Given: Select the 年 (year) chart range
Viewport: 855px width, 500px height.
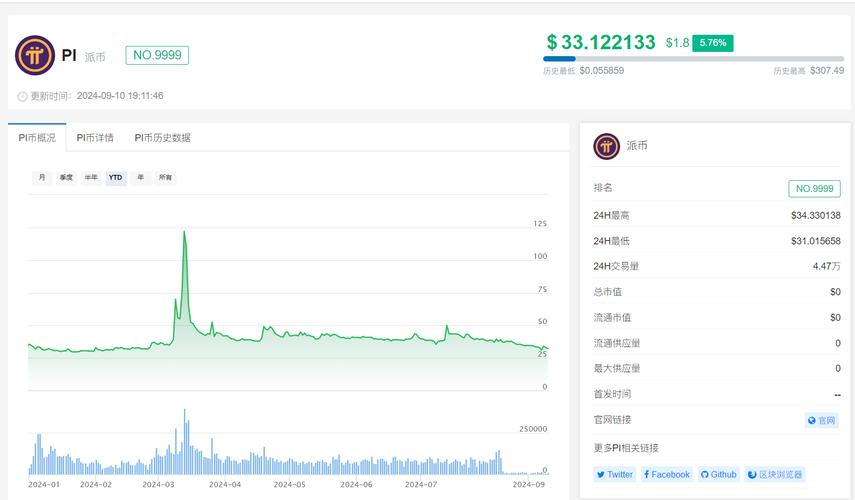Looking at the screenshot, I should point(140,177).
